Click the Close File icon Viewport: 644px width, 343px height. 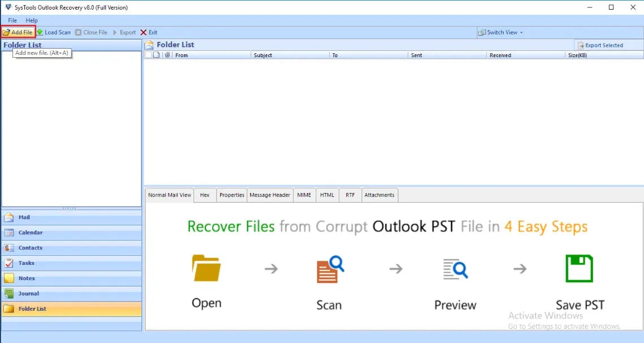coord(78,32)
